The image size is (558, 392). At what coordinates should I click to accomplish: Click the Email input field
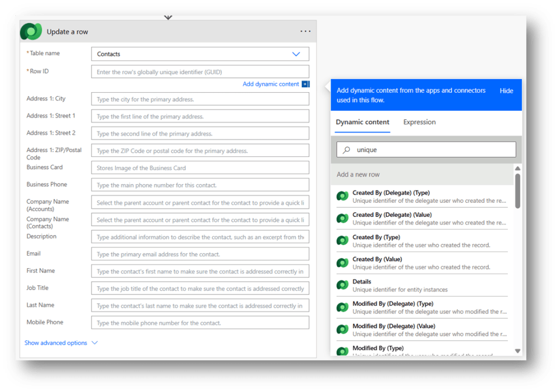click(x=200, y=254)
